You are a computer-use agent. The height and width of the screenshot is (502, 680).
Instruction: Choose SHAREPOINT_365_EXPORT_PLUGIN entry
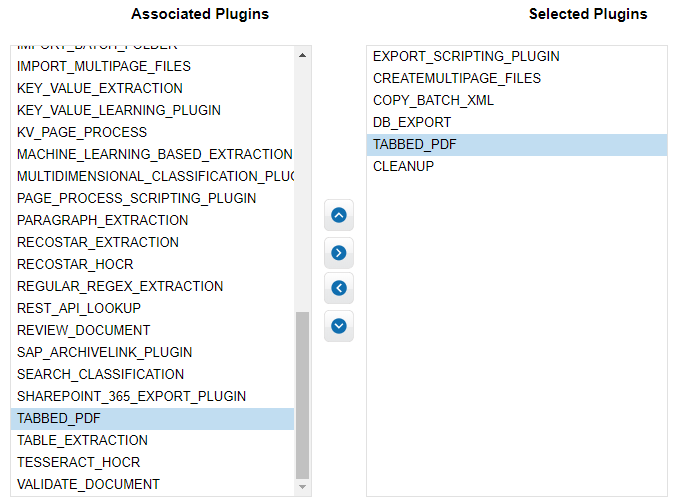153,396
